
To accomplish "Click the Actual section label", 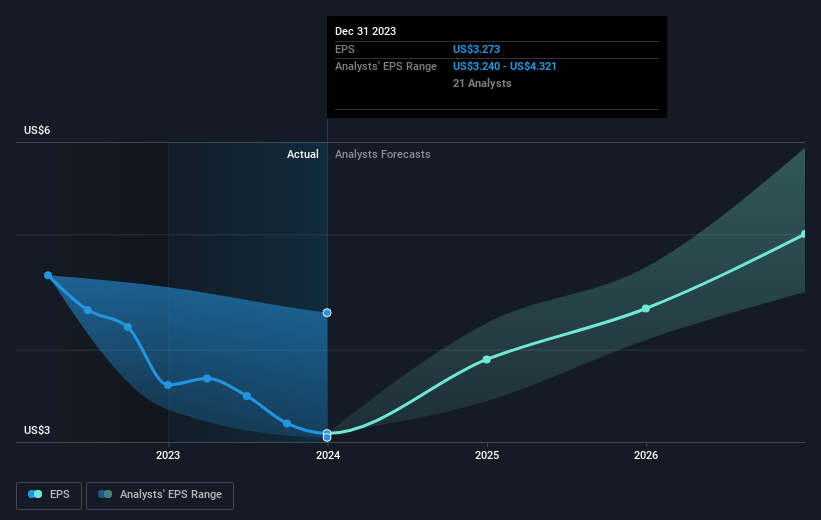I will [303, 154].
